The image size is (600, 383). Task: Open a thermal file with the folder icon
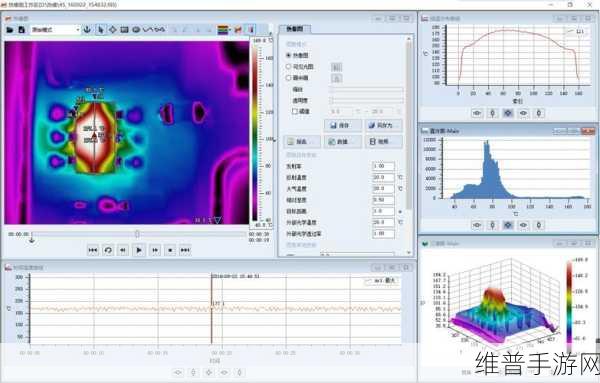(x=10, y=29)
